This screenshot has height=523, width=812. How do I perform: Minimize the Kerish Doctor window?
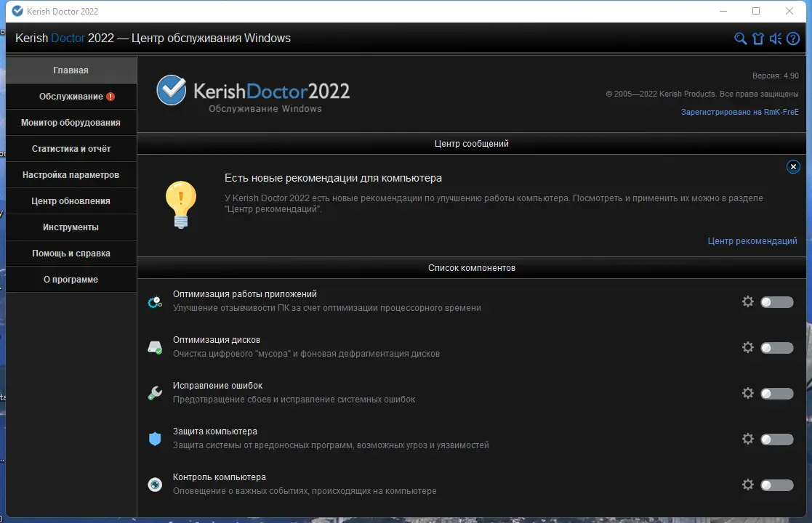click(x=723, y=11)
